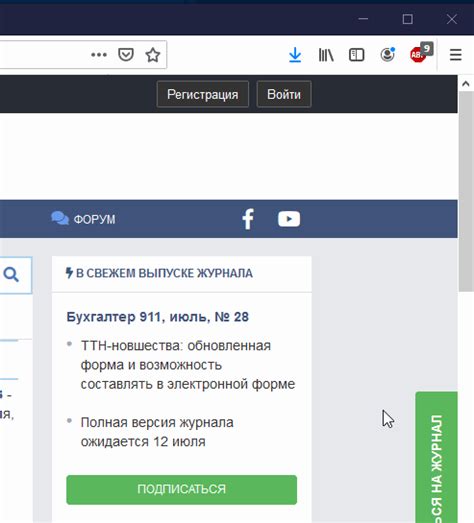Image resolution: width=474 pixels, height=523 pixels.
Task: Open the В СВЕЖЕМ ВЫПУСКЕ ЖУРНАЛА heading
Action: click(159, 274)
